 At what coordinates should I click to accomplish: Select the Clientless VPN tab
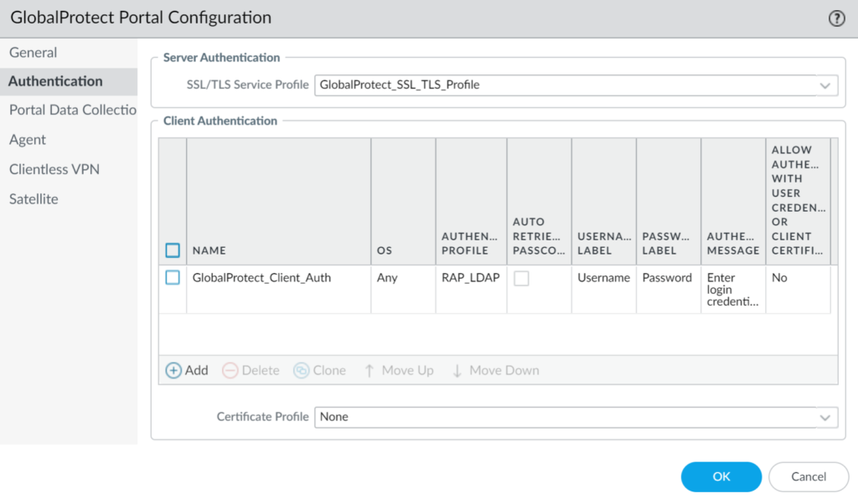[x=54, y=168]
